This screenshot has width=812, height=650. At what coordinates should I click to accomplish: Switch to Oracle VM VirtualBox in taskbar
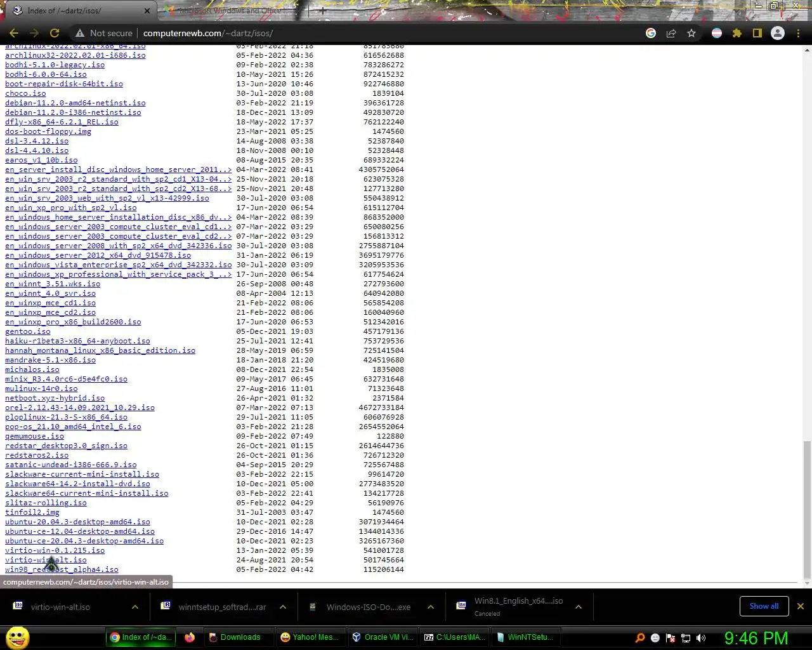point(383,637)
